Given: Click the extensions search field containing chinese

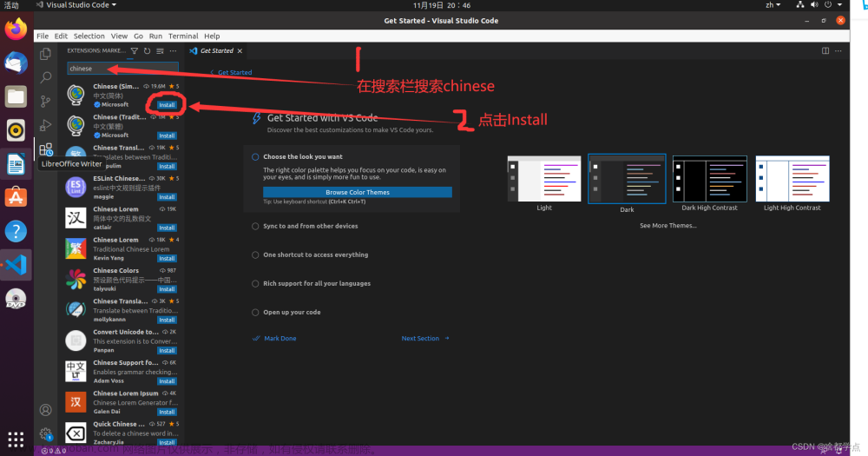Looking at the screenshot, I should (x=123, y=69).
